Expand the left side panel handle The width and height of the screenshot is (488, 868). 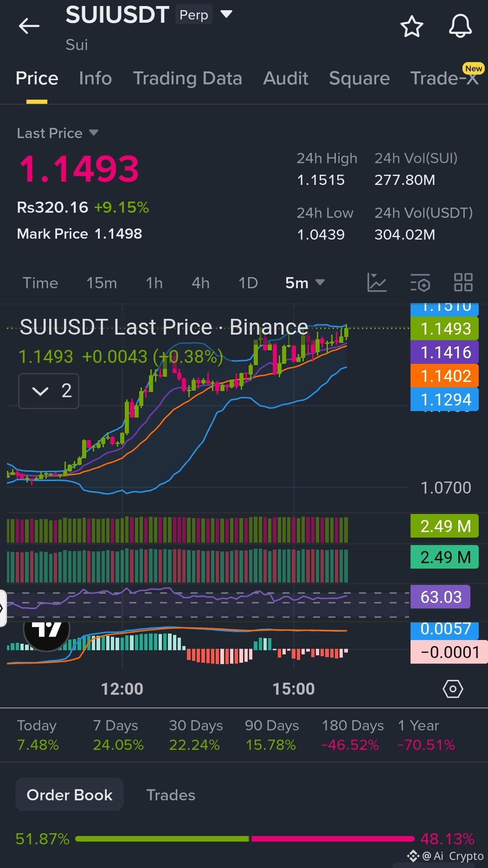3,608
